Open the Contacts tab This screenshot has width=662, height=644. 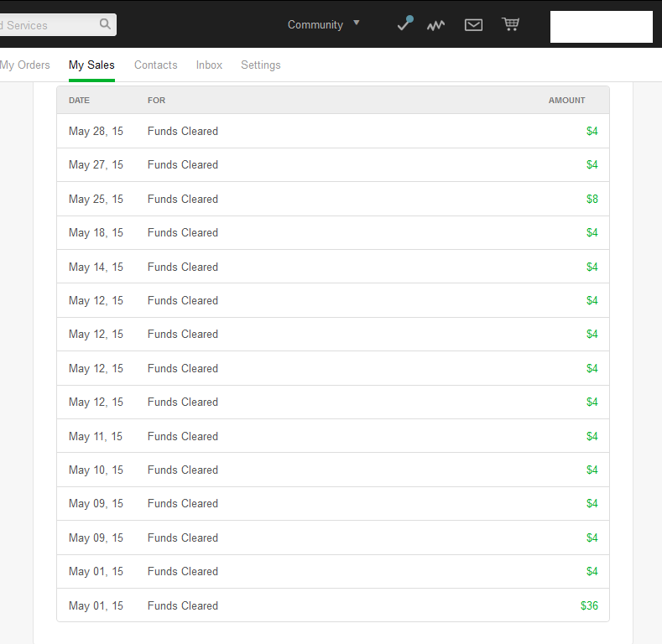(155, 65)
